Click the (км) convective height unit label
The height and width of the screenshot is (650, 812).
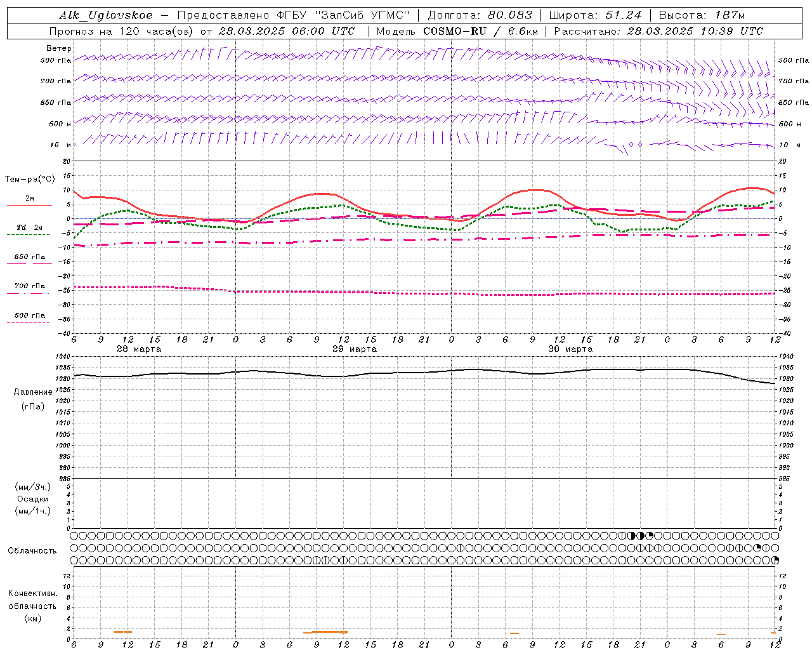32,618
